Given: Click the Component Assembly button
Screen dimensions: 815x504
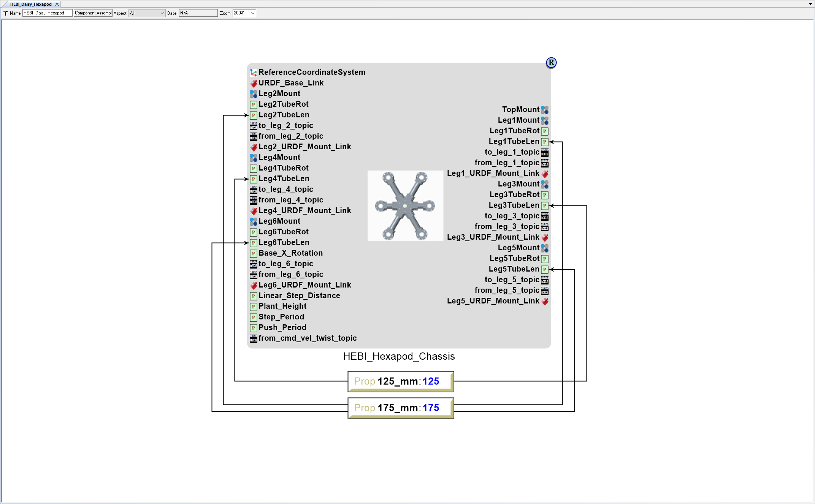Looking at the screenshot, I should pos(93,13).
